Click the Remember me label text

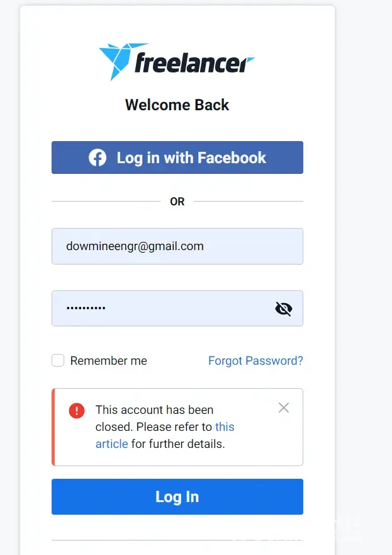[108, 361]
